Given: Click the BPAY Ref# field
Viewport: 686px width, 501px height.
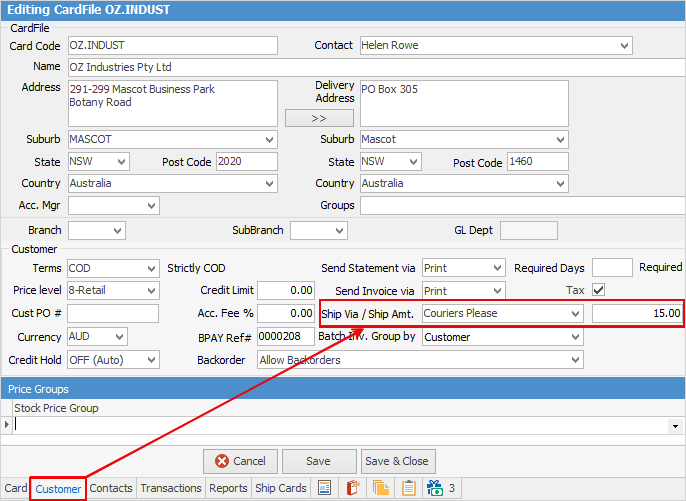Looking at the screenshot, I should pyautogui.click(x=286, y=336).
